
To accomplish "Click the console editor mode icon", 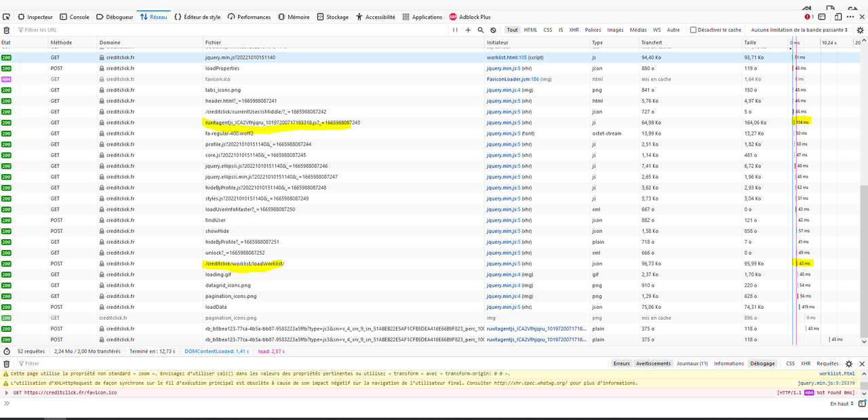I will (x=861, y=404).
